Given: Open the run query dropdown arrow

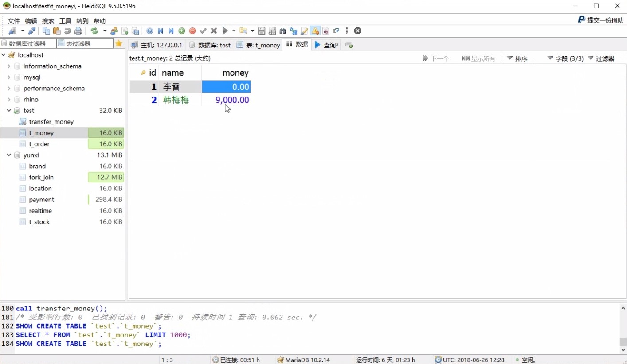Looking at the screenshot, I should coord(234,31).
